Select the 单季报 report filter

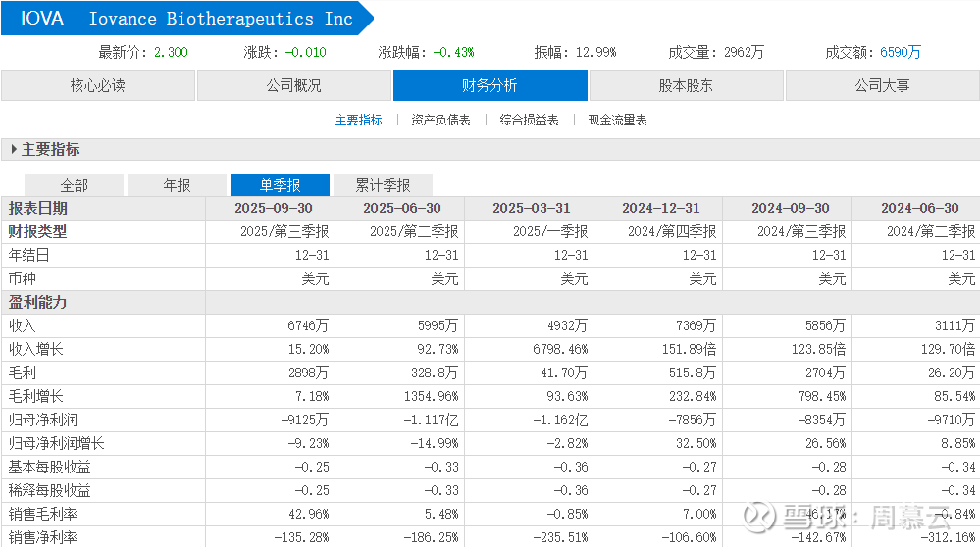(x=280, y=185)
